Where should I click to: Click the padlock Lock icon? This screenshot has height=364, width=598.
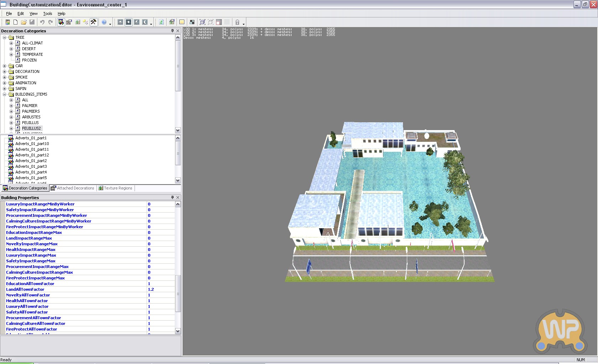coord(237,22)
